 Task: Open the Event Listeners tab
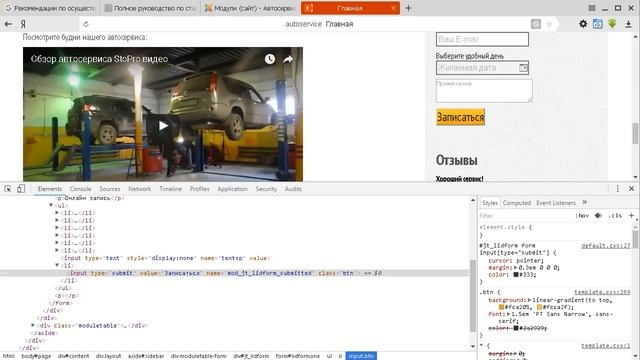point(556,203)
